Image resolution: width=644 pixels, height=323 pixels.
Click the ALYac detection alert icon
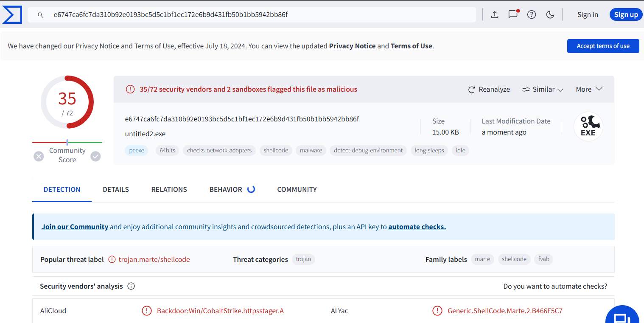click(437, 311)
